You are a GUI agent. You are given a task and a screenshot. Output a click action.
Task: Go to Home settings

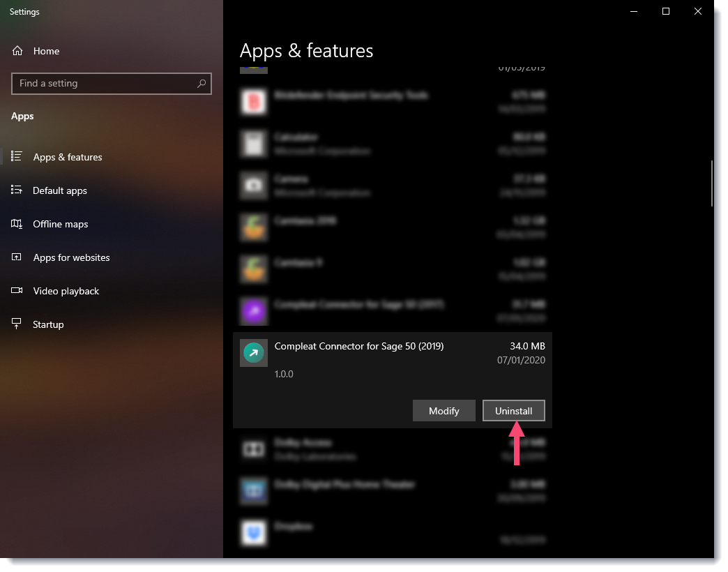coord(47,51)
